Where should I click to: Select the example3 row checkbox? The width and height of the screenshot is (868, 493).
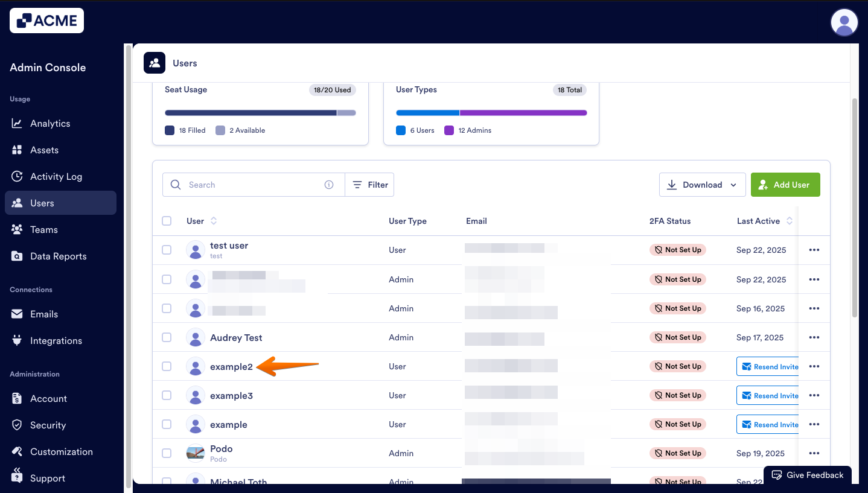coord(167,395)
